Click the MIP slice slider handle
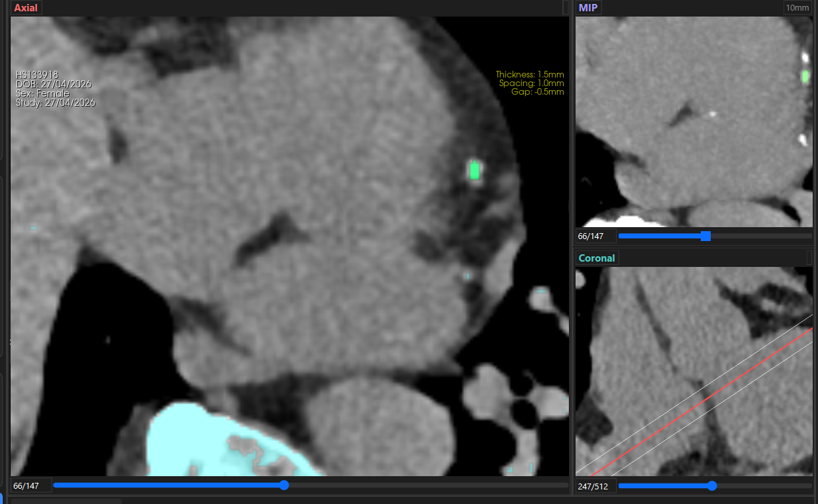This screenshot has width=818, height=504. [x=705, y=236]
